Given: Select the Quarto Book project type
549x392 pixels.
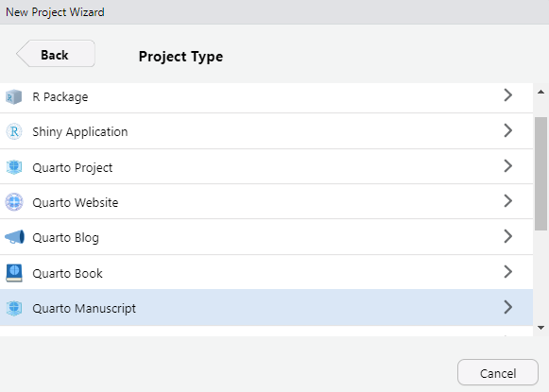Looking at the screenshot, I should pos(266,272).
